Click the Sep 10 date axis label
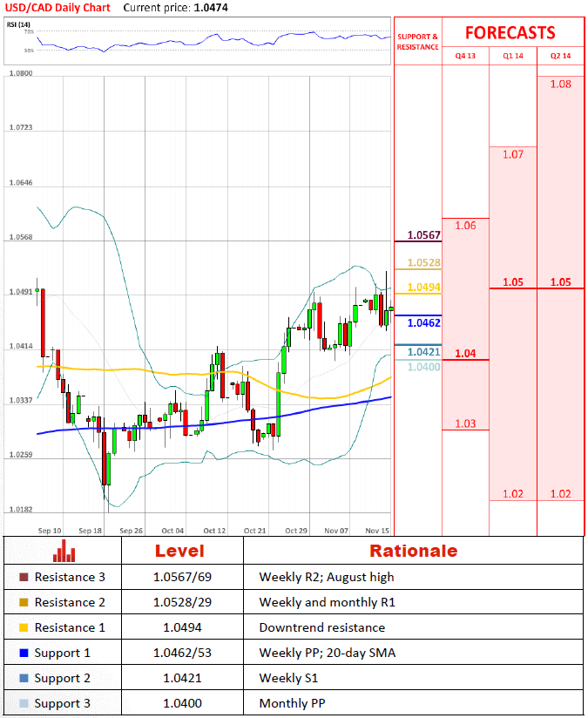 pyautogui.click(x=50, y=531)
